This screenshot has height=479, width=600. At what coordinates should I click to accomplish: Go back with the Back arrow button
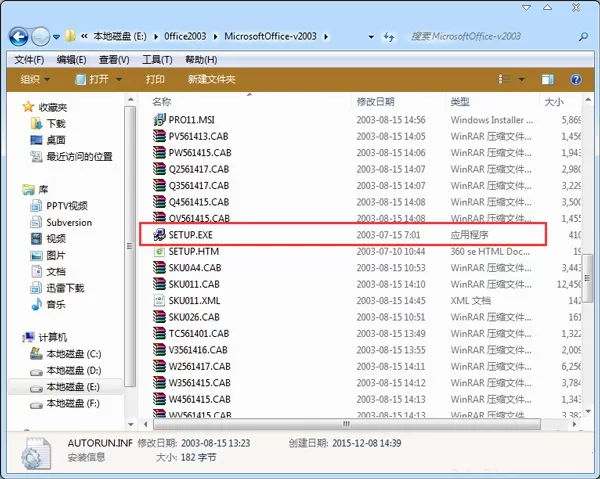pyautogui.click(x=18, y=37)
